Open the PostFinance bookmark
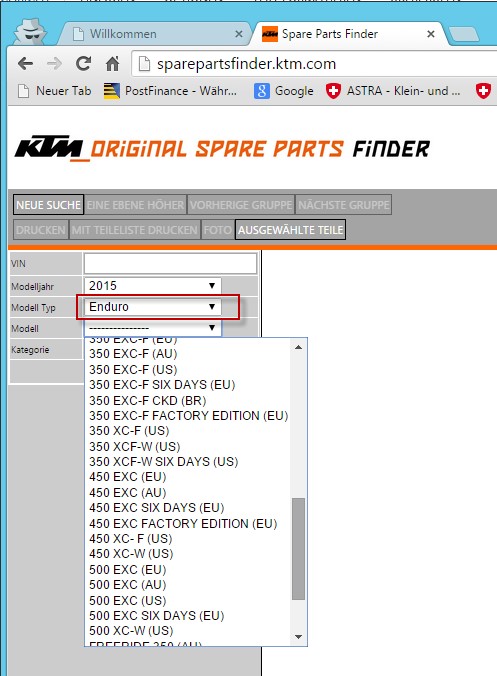This screenshot has height=676, width=497. point(171,91)
